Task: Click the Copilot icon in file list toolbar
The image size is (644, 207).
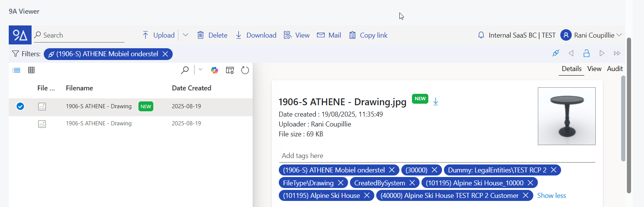Action: (x=215, y=70)
